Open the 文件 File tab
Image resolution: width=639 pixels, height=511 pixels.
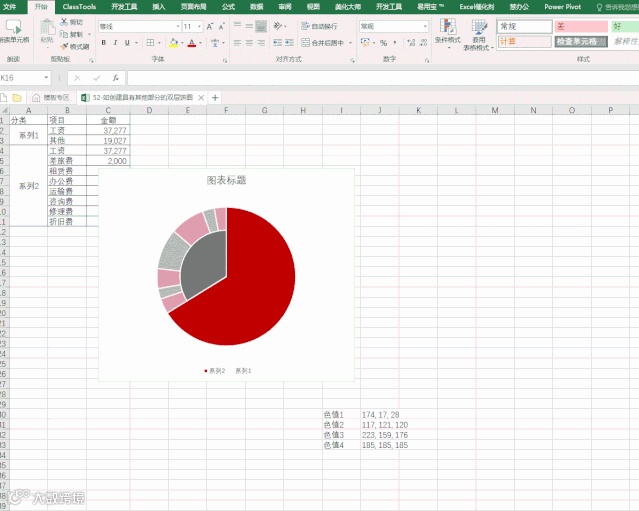pos(9,7)
